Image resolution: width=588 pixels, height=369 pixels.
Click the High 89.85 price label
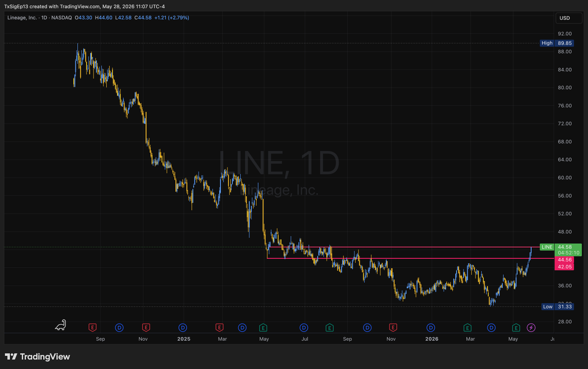(556, 43)
